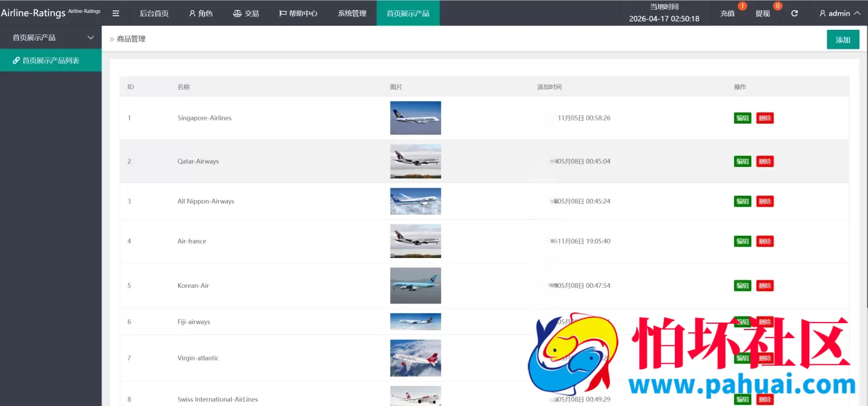Screen dimensions: 868x406
Task: Click the 11月06日 19:05:40 timestamp
Action: (584, 242)
